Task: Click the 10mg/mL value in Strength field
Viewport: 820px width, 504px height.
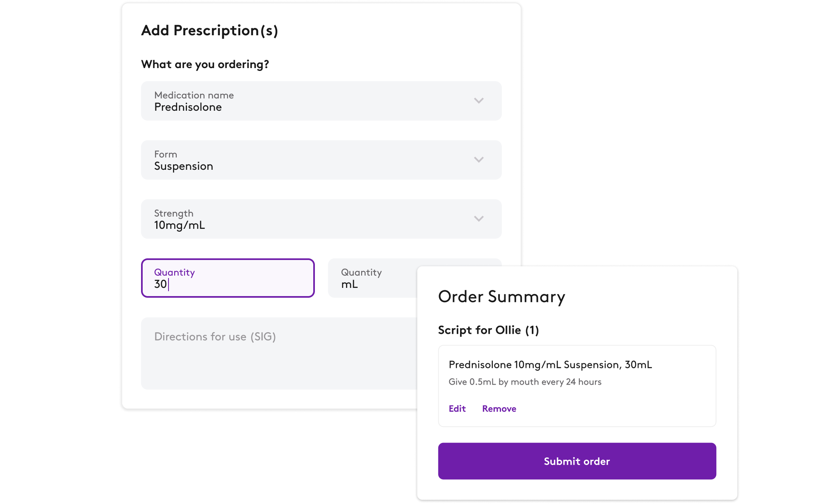Action: (x=179, y=225)
